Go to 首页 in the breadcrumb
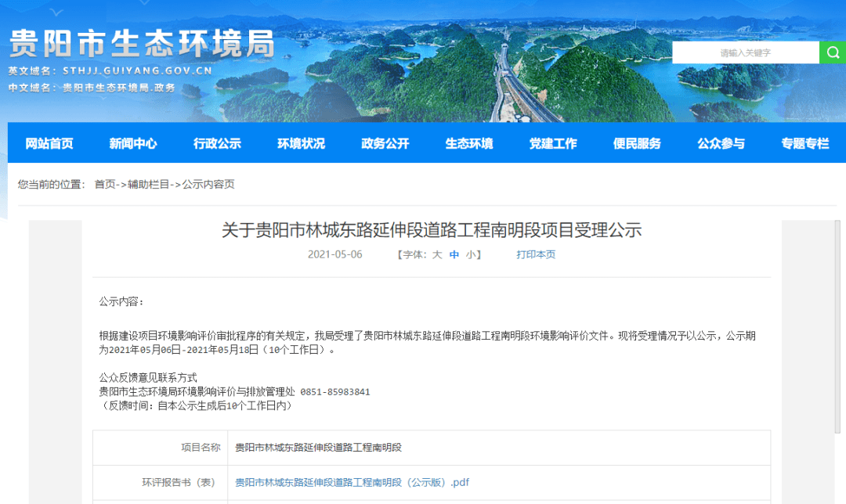The width and height of the screenshot is (846, 504). [105, 185]
